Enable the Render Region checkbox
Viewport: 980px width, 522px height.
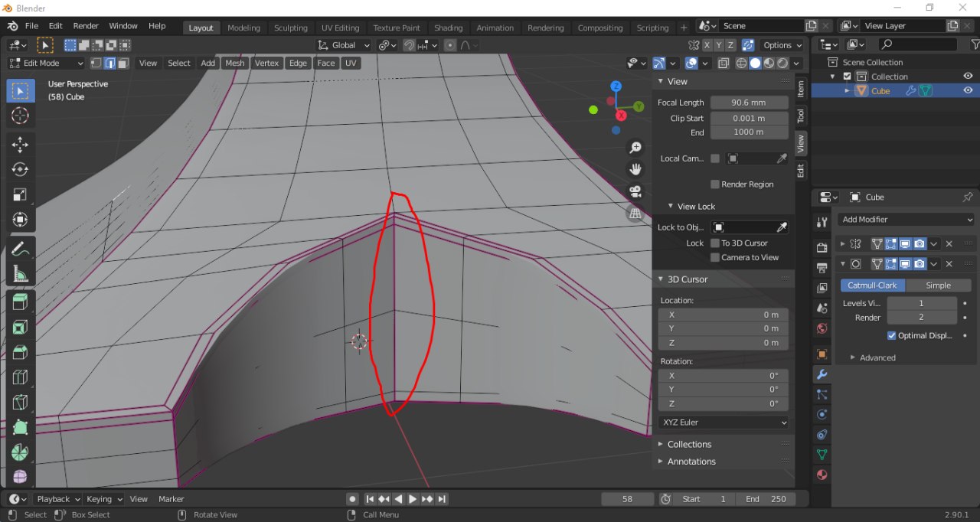[x=715, y=184]
